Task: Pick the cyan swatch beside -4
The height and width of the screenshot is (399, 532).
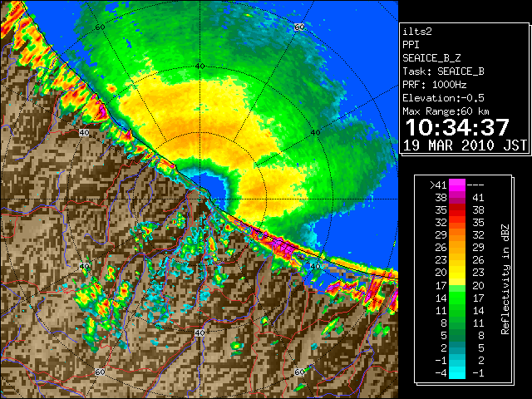Action: [457, 373]
